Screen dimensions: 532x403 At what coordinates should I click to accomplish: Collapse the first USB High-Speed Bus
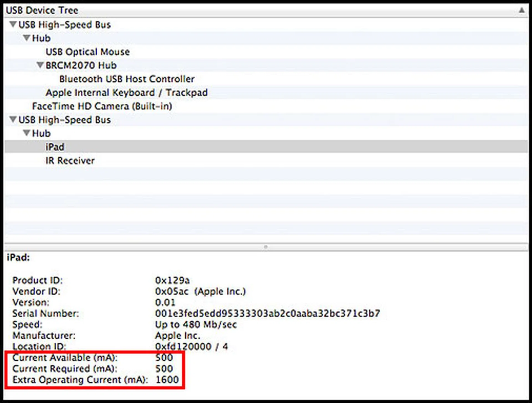(13, 24)
